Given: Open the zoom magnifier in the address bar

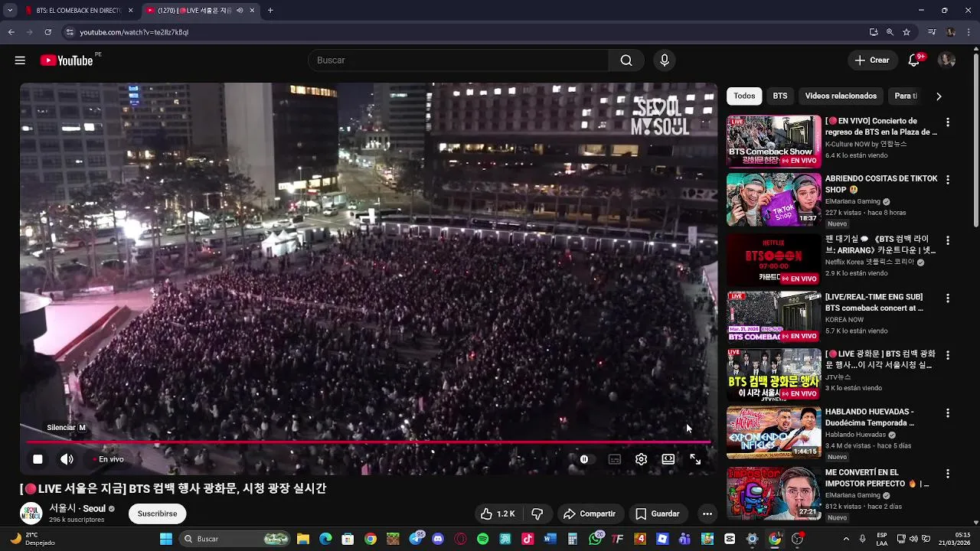Looking at the screenshot, I should point(890,32).
